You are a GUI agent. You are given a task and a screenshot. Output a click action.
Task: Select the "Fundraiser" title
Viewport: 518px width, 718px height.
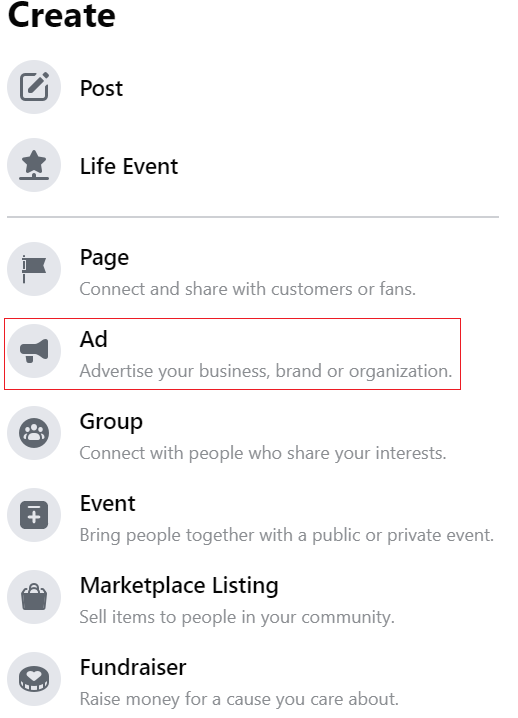(x=133, y=667)
